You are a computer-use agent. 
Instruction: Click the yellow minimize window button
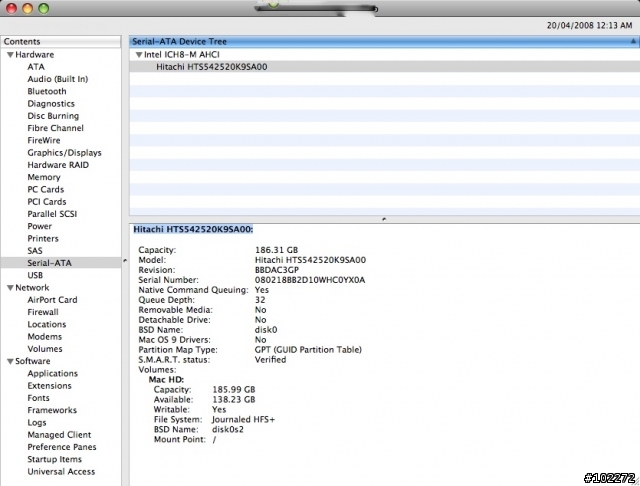click(27, 8)
